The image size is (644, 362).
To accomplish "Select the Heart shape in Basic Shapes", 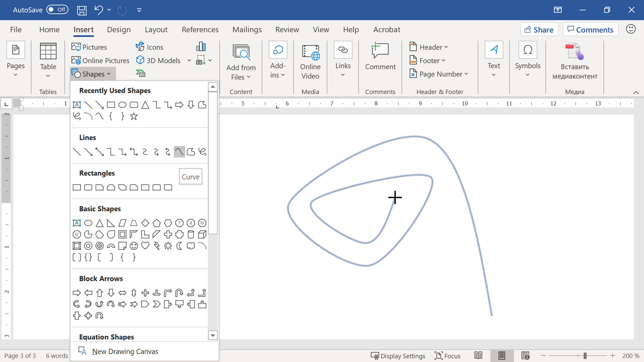I will (145, 246).
